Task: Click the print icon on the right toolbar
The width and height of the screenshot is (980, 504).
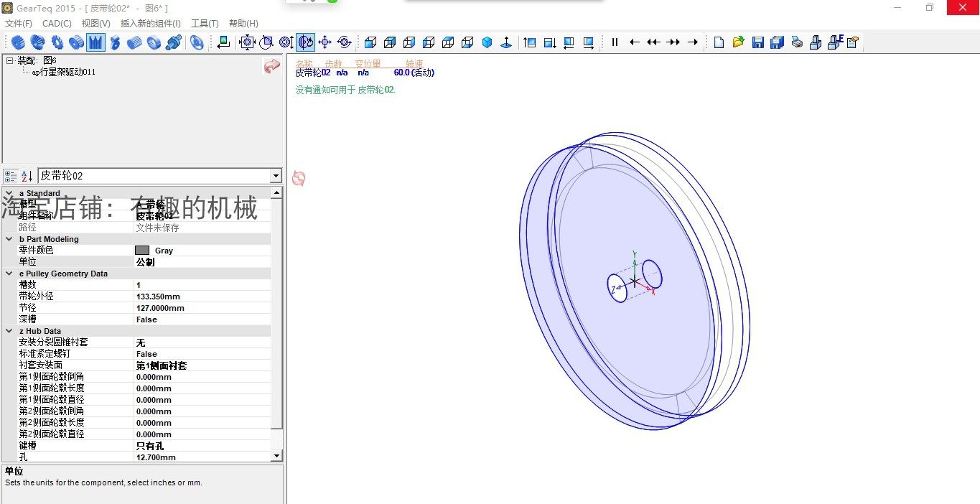Action: click(x=797, y=42)
